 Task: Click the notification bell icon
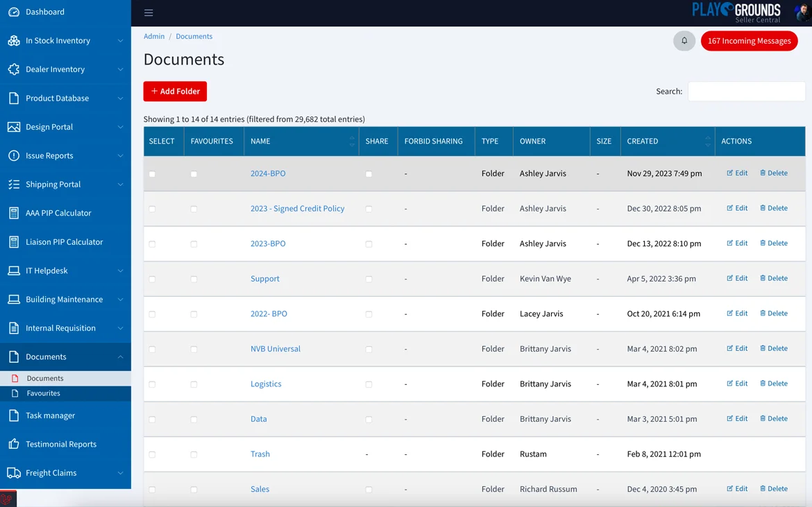684,41
